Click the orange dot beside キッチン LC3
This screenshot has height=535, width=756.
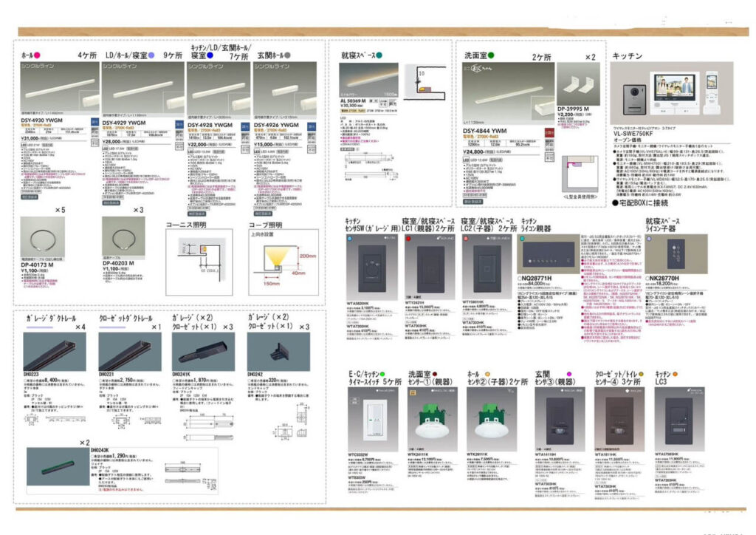(675, 374)
